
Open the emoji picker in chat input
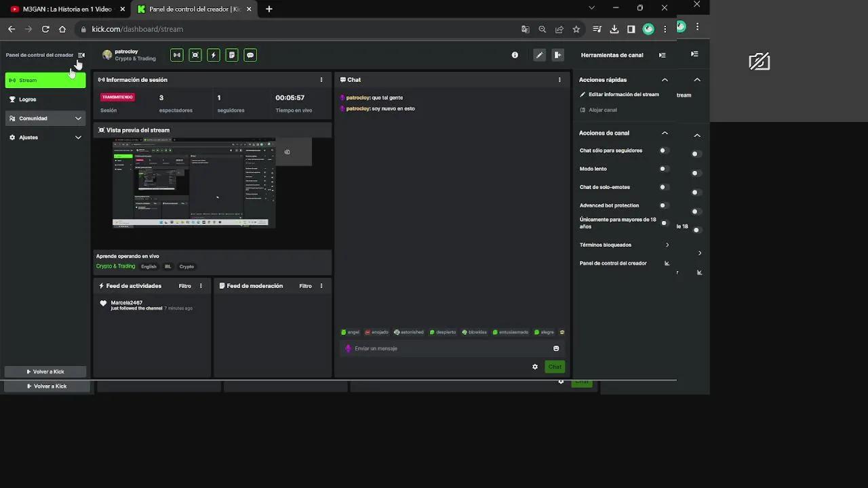[556, 348]
